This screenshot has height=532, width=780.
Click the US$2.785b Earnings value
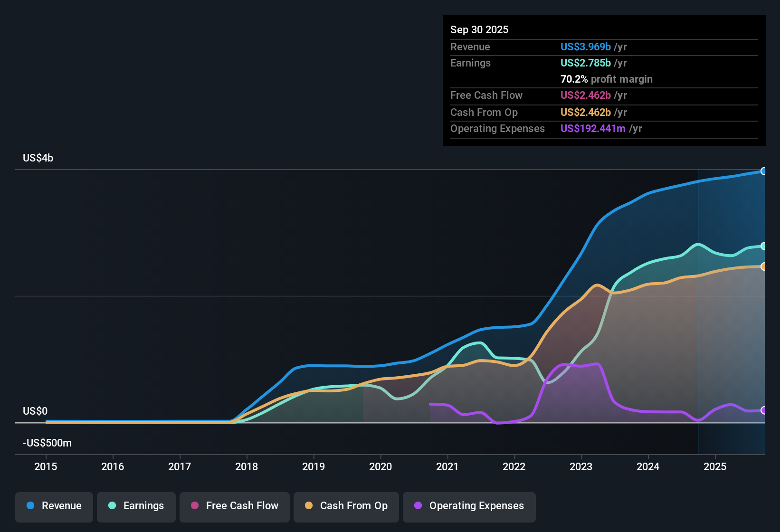(x=585, y=63)
